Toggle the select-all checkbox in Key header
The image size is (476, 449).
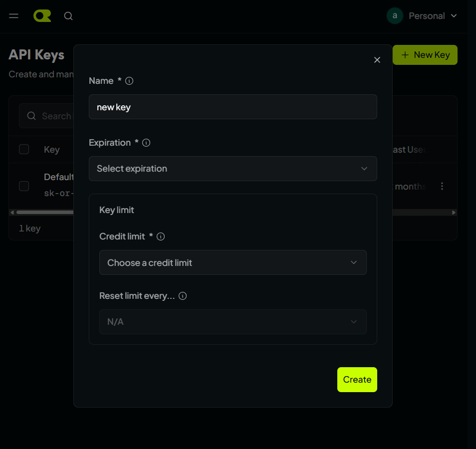[x=24, y=149]
